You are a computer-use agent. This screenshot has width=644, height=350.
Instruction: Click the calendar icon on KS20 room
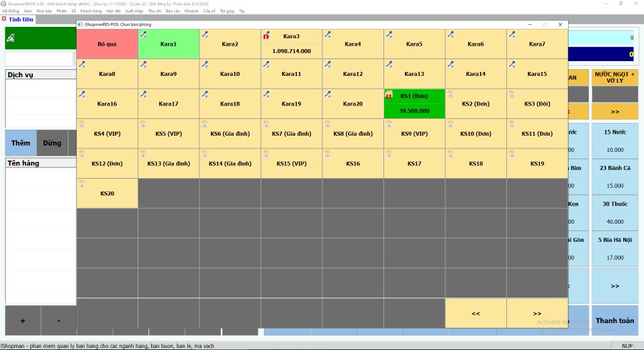click(x=81, y=183)
